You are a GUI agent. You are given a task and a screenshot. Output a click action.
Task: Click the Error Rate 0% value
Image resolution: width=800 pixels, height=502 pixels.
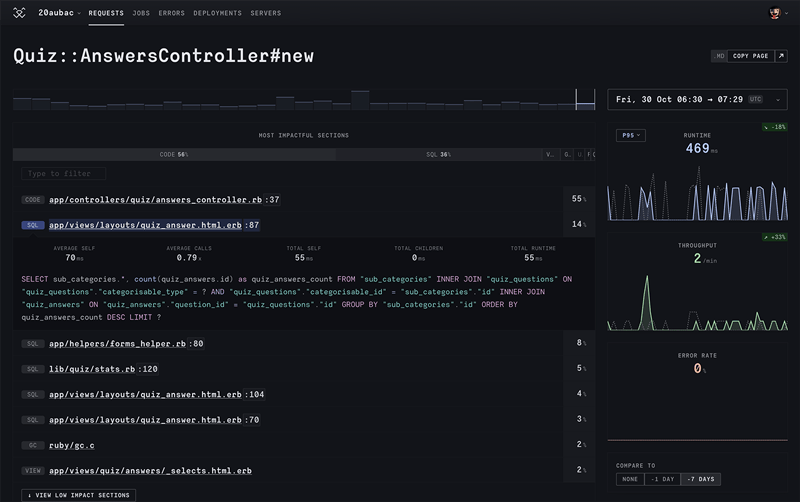pos(699,368)
